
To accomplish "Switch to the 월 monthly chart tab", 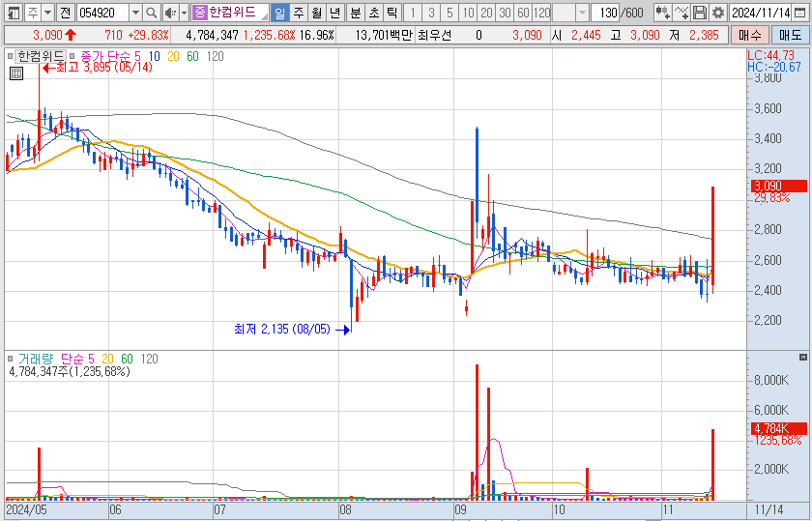I will click(317, 13).
